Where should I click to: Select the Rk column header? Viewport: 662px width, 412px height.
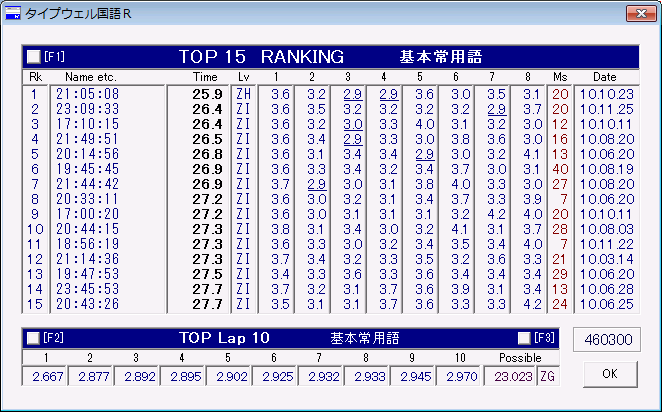click(35, 77)
